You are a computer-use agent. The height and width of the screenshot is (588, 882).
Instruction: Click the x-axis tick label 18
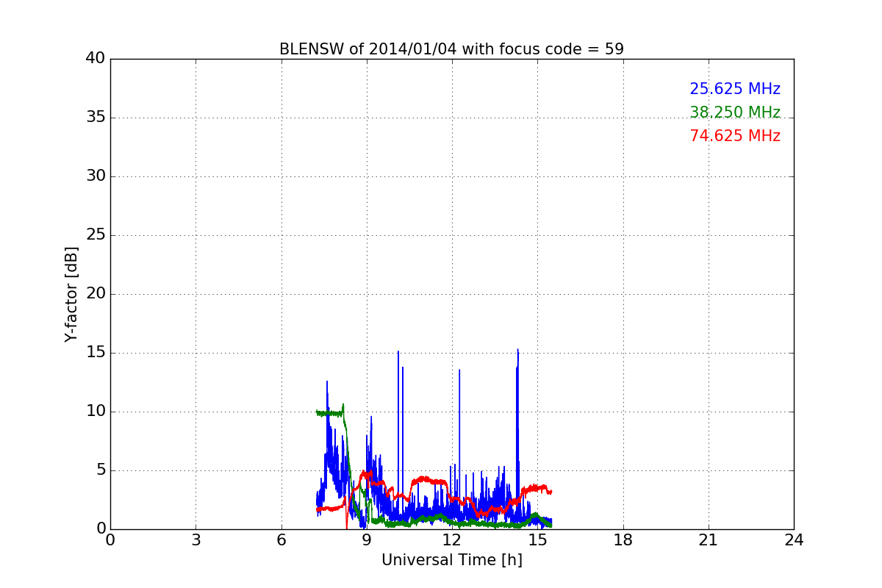(623, 540)
